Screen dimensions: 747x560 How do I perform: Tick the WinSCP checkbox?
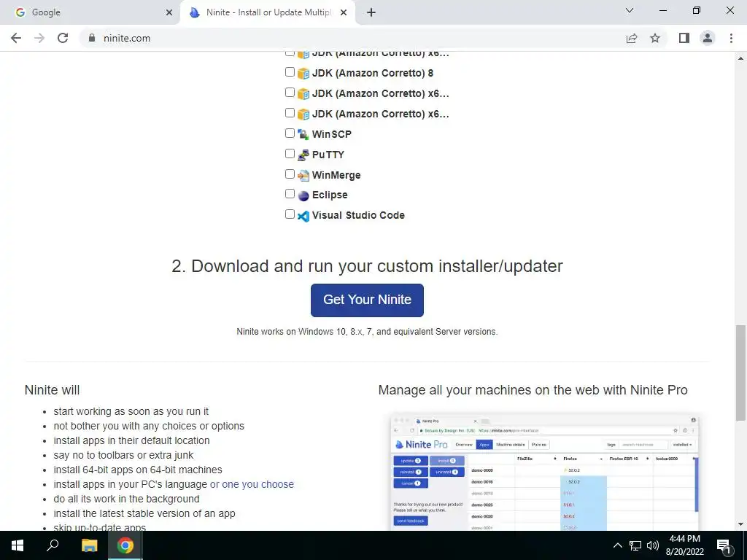[290, 133]
